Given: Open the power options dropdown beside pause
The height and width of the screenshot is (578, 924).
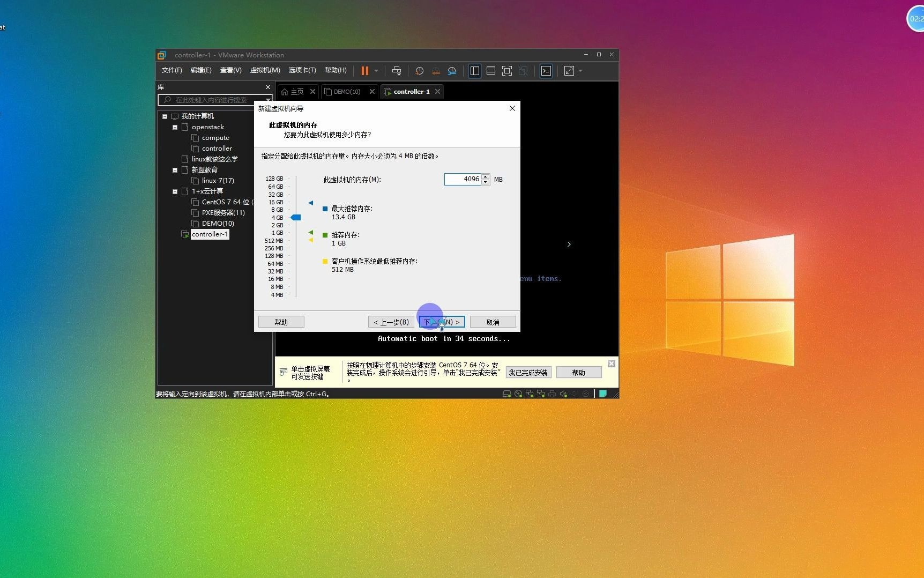Looking at the screenshot, I should pyautogui.click(x=376, y=71).
